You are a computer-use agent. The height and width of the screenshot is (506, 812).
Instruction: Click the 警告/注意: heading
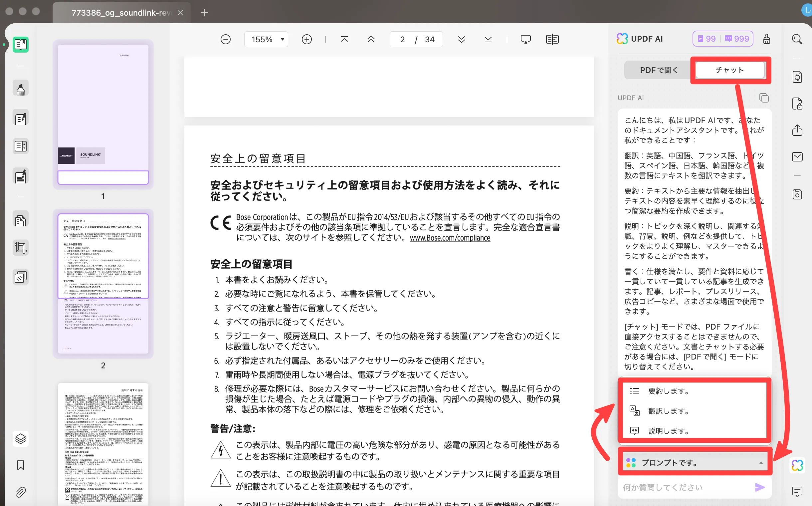tap(233, 428)
